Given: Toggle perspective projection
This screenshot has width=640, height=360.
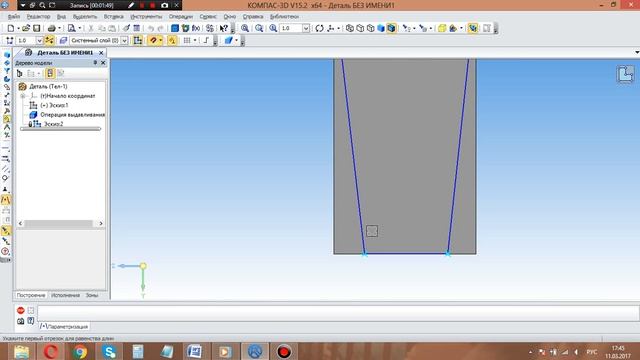Looking at the screenshot, I should coord(442,28).
